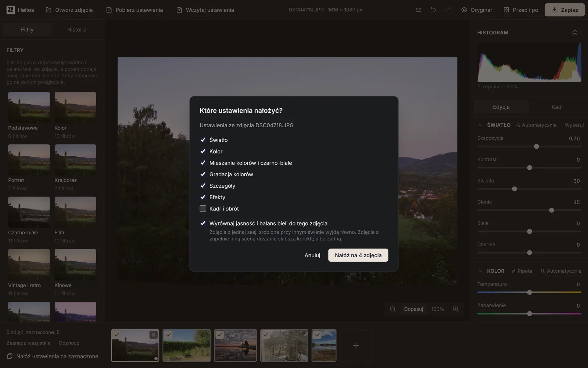
Task: Select the Pipeta eyedropper tool
Action: click(x=521, y=271)
